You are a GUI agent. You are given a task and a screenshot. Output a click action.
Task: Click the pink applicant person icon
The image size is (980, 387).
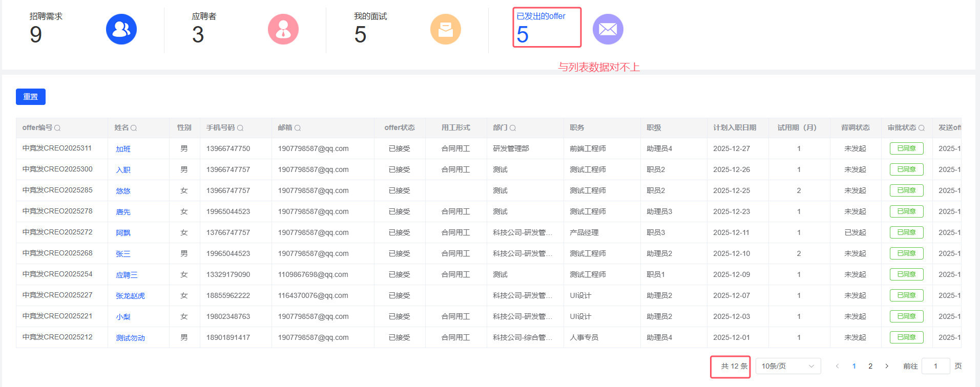click(x=283, y=29)
